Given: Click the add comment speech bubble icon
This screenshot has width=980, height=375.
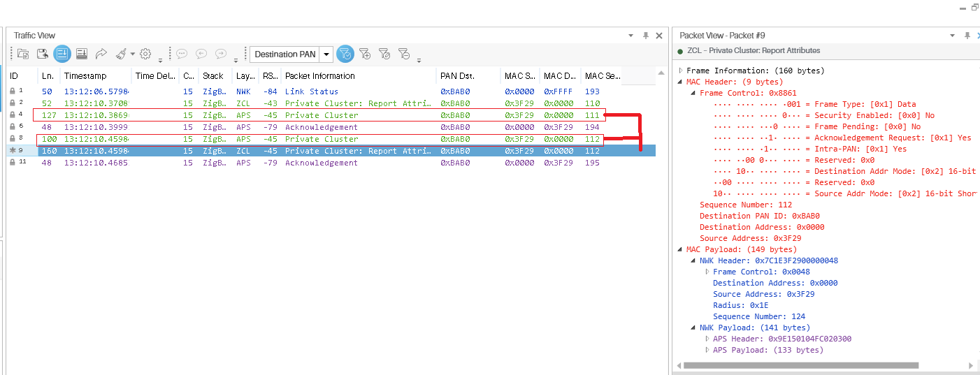Looking at the screenshot, I should 182,54.
